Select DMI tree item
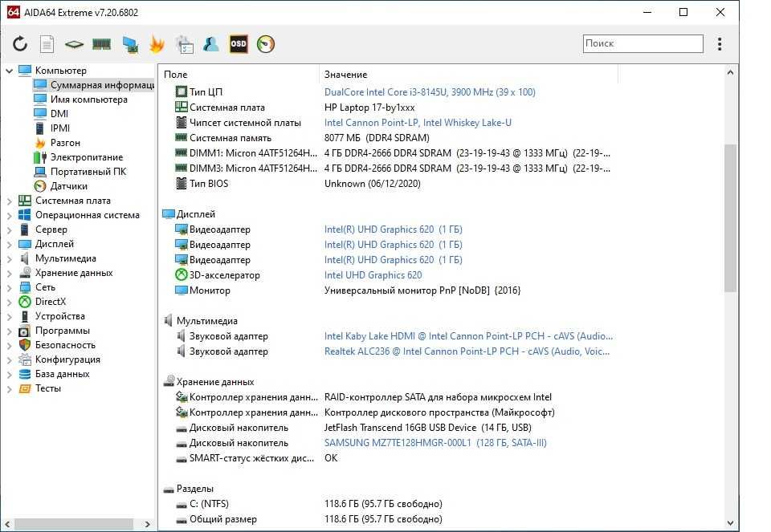 tap(59, 113)
